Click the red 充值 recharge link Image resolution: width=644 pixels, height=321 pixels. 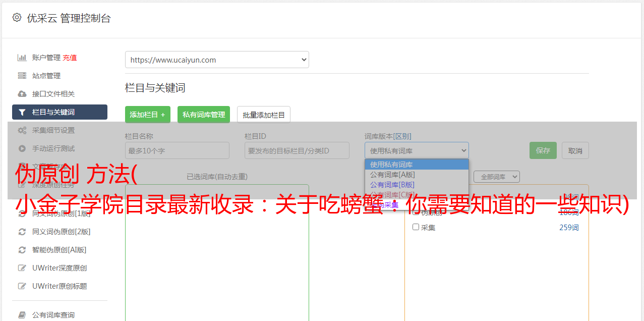[70, 58]
